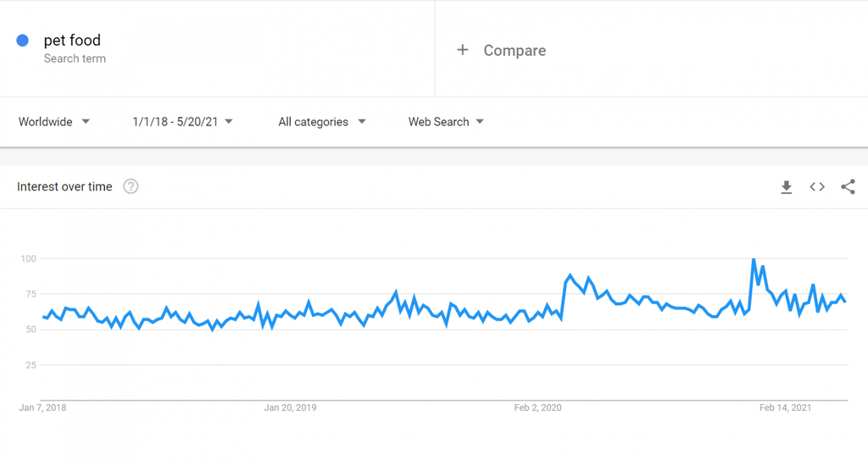Click the Compare label to add term

(x=515, y=51)
